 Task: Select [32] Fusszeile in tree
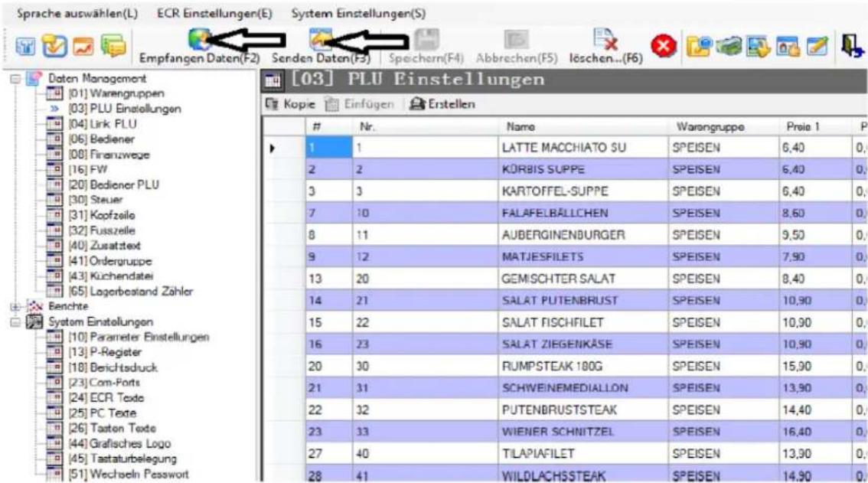coord(102,230)
